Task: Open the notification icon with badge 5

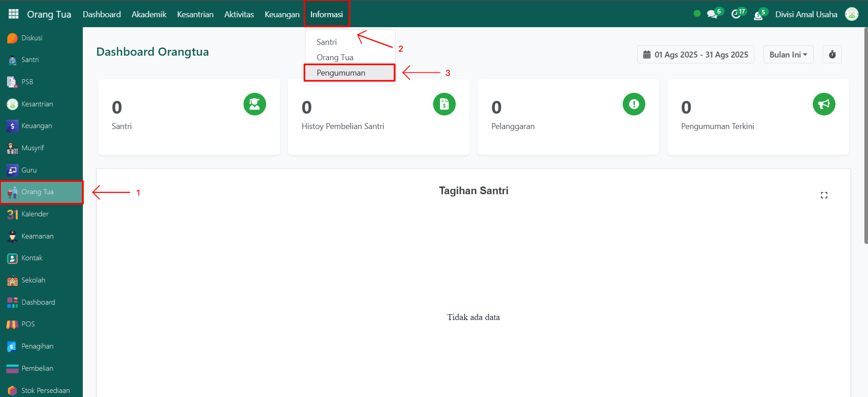Action: (x=758, y=15)
